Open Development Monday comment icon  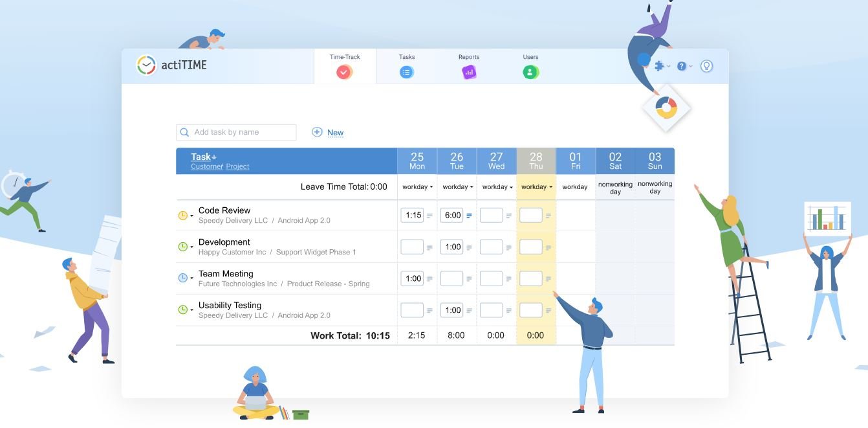pyautogui.click(x=429, y=247)
